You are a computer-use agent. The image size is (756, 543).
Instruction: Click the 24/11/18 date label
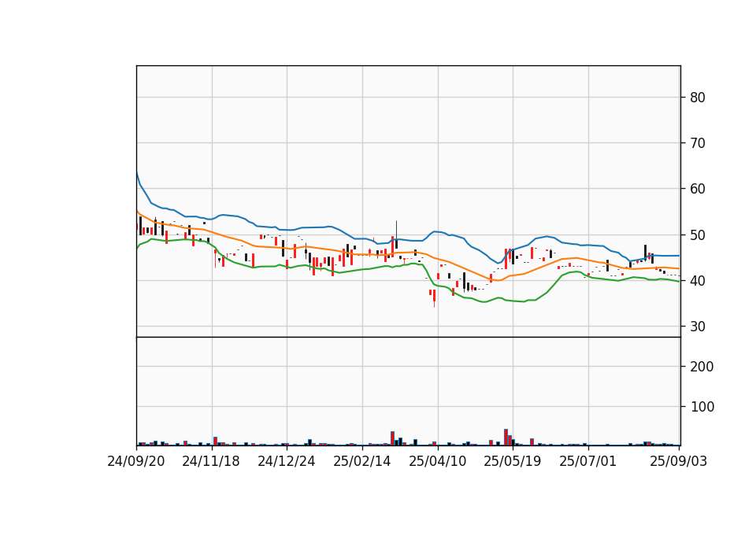click(211, 461)
